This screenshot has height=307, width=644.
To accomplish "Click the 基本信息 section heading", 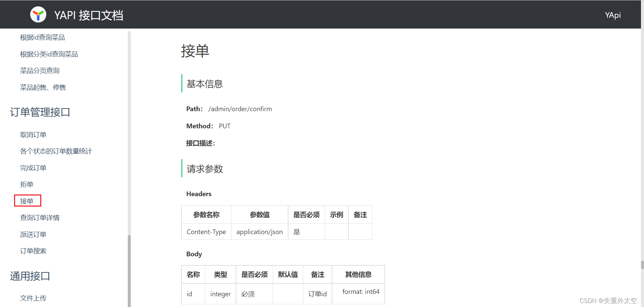I will tap(205, 84).
